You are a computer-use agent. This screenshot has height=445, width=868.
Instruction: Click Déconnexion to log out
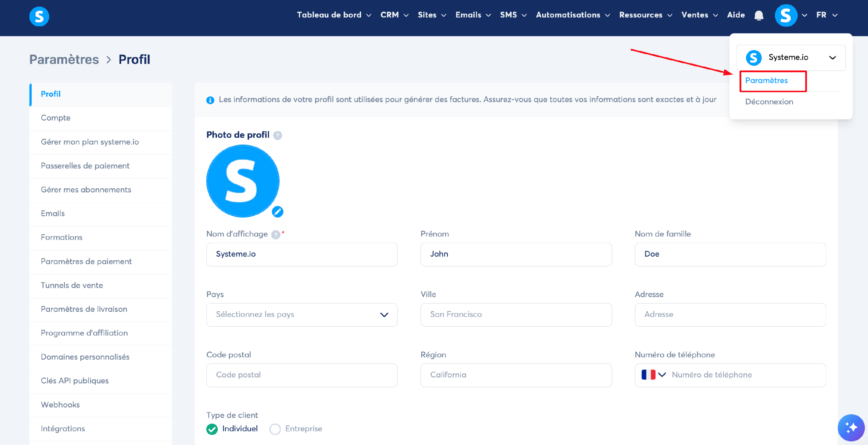[x=769, y=102]
